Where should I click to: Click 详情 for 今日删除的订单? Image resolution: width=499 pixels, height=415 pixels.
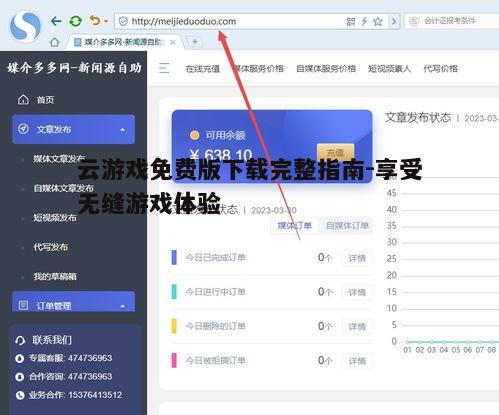click(357, 327)
